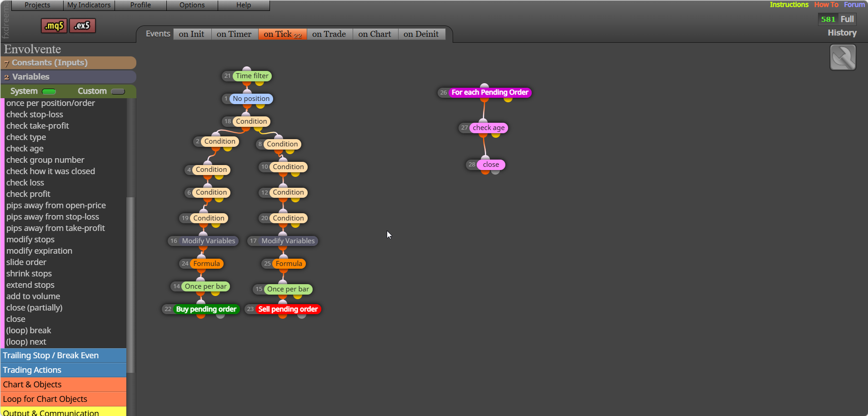Expand the Constants (Inputs) section

point(68,63)
